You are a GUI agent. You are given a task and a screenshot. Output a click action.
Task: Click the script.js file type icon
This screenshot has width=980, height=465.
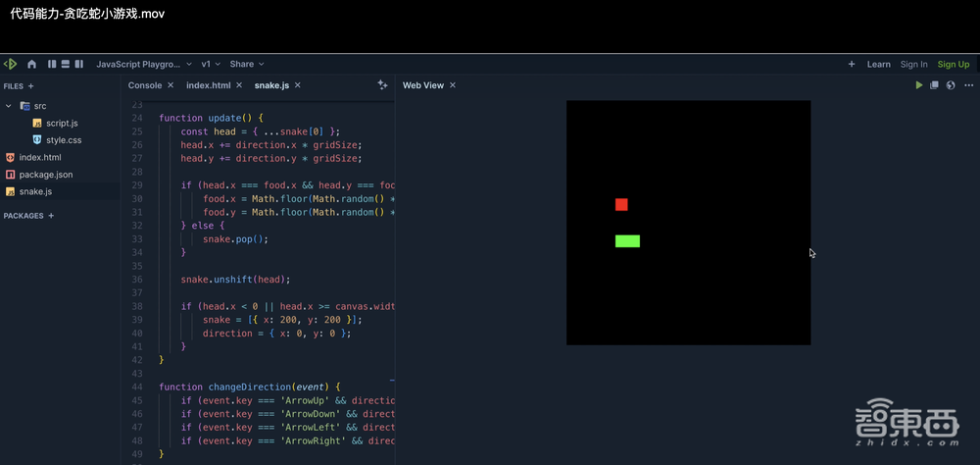(x=37, y=124)
